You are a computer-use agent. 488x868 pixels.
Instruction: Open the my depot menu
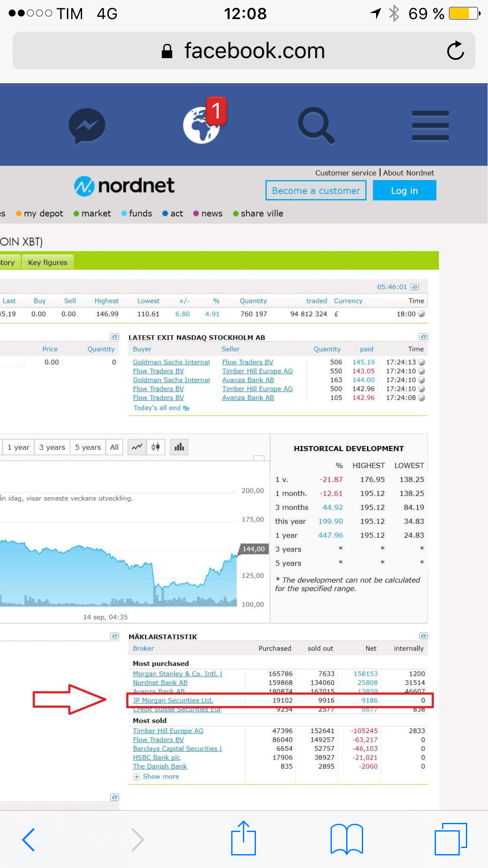[x=39, y=213]
